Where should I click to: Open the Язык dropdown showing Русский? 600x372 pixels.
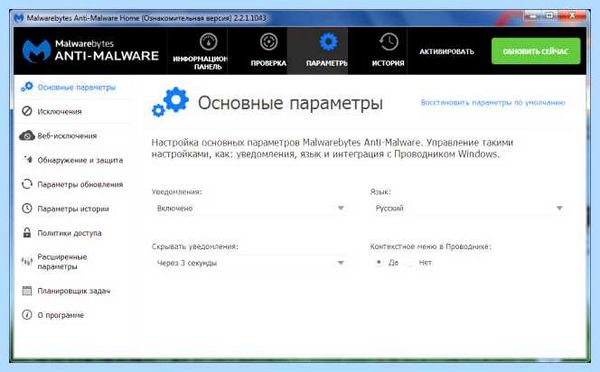(x=468, y=208)
